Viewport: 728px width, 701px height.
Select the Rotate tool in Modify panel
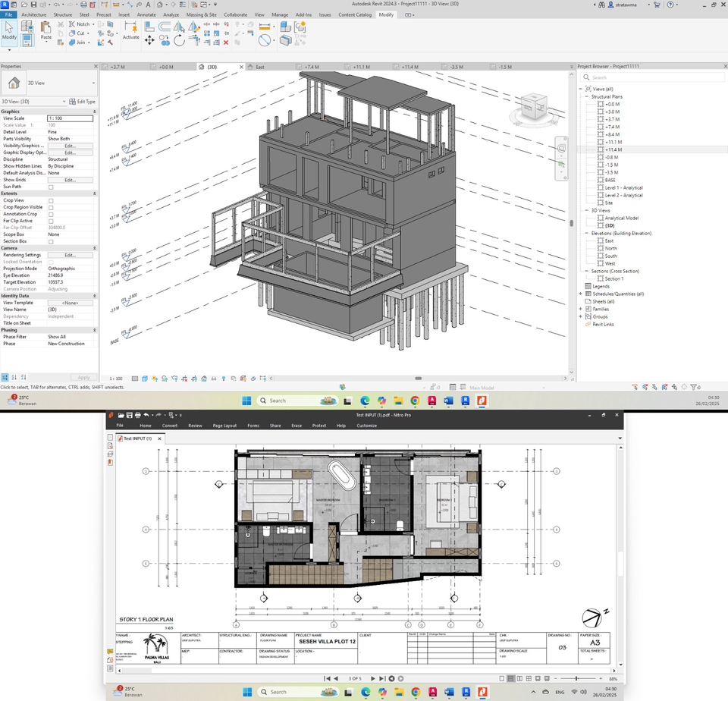point(180,39)
